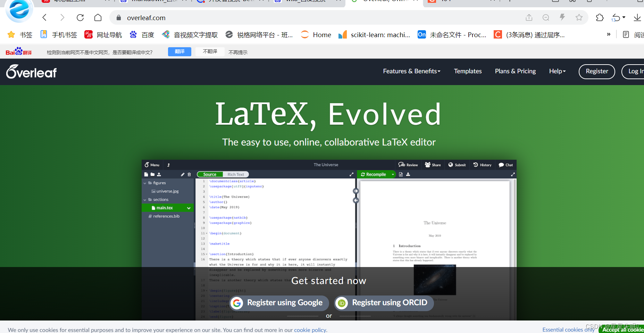Click the delete trash icon in file tree
This screenshot has height=333, width=644.
coord(189,174)
